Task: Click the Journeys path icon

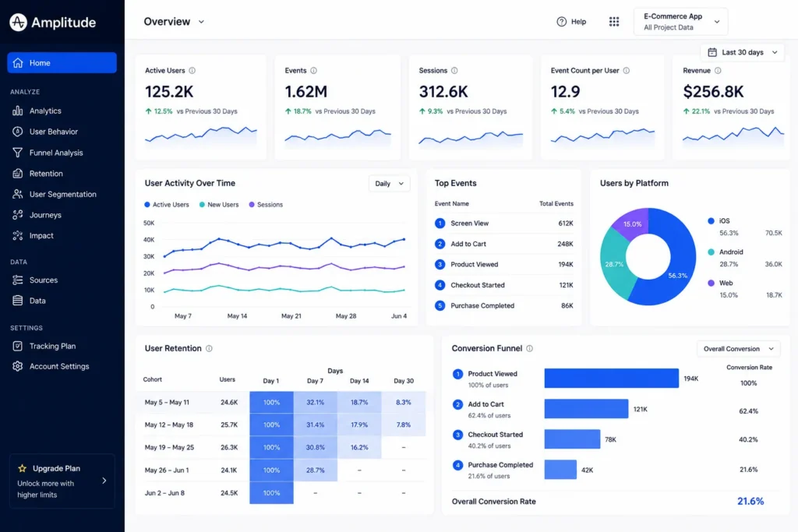Action: (18, 215)
